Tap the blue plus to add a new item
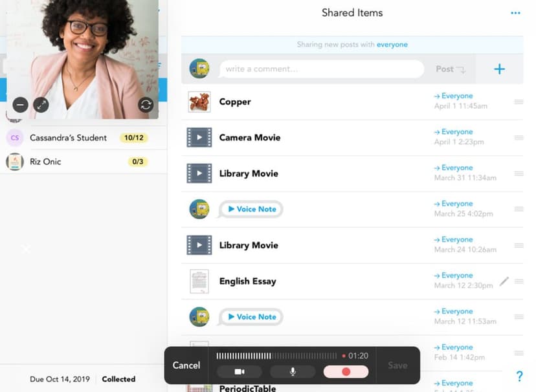This screenshot has height=392, width=536. (x=499, y=68)
